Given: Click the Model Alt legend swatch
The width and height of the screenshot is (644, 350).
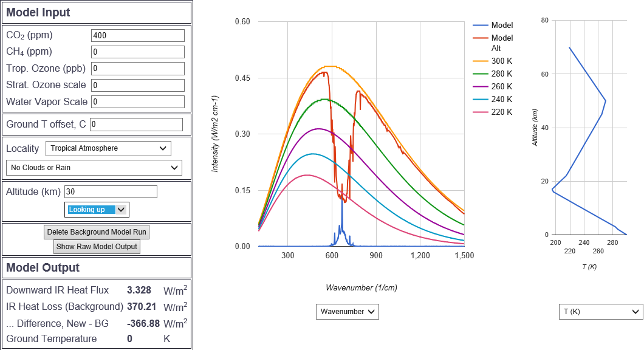Looking at the screenshot, I should 481,38.
